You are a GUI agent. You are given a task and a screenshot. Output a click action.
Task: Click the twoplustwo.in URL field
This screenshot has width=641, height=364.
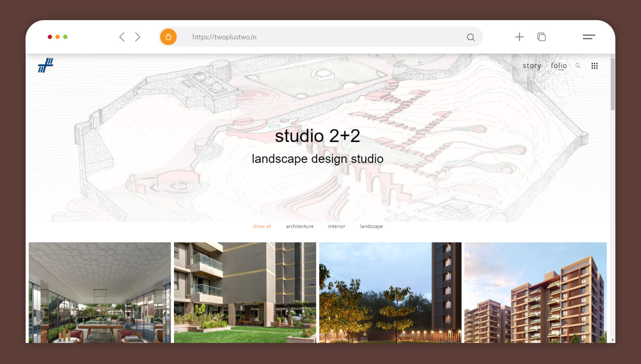coord(320,37)
